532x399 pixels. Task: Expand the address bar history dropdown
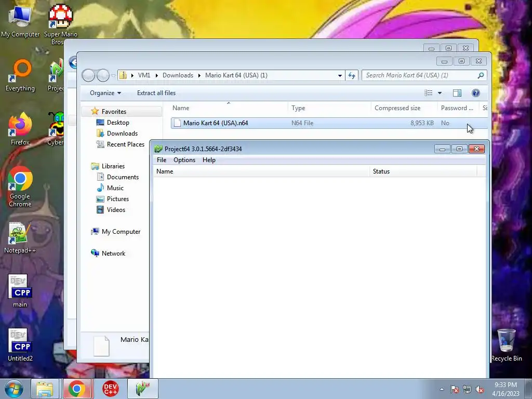(340, 75)
